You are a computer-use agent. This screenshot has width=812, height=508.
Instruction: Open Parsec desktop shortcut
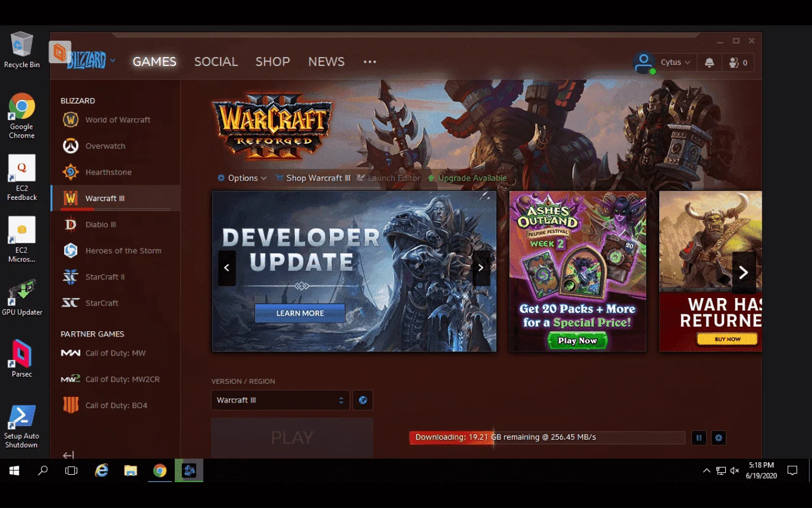[x=22, y=358]
